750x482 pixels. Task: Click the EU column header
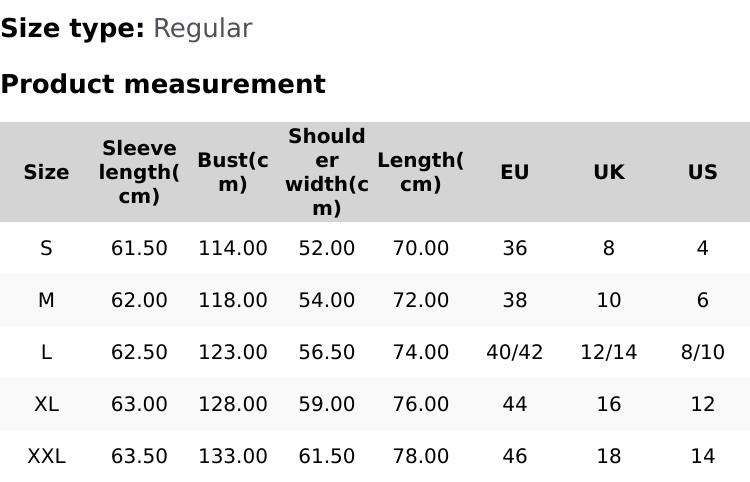pos(514,172)
